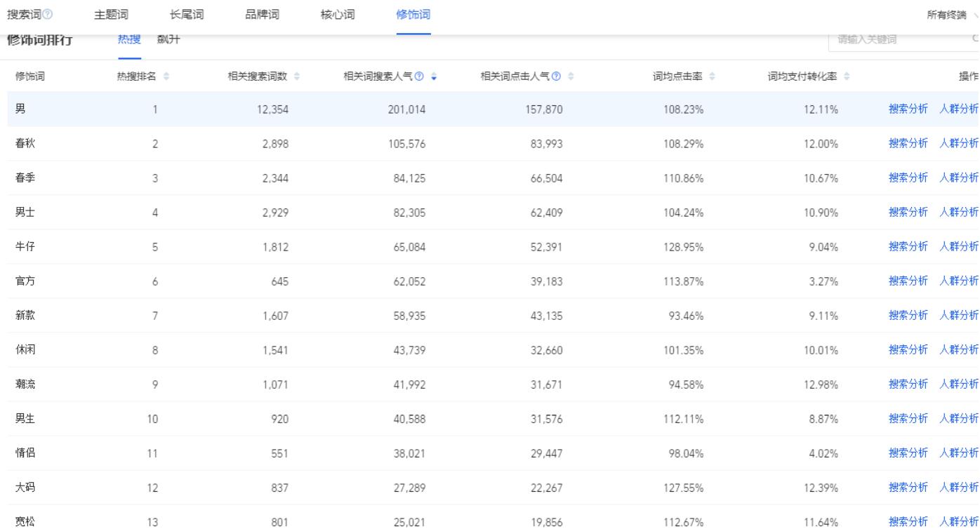
Task: Open 搜索分析 for 宽松 row
Action: coord(908,521)
